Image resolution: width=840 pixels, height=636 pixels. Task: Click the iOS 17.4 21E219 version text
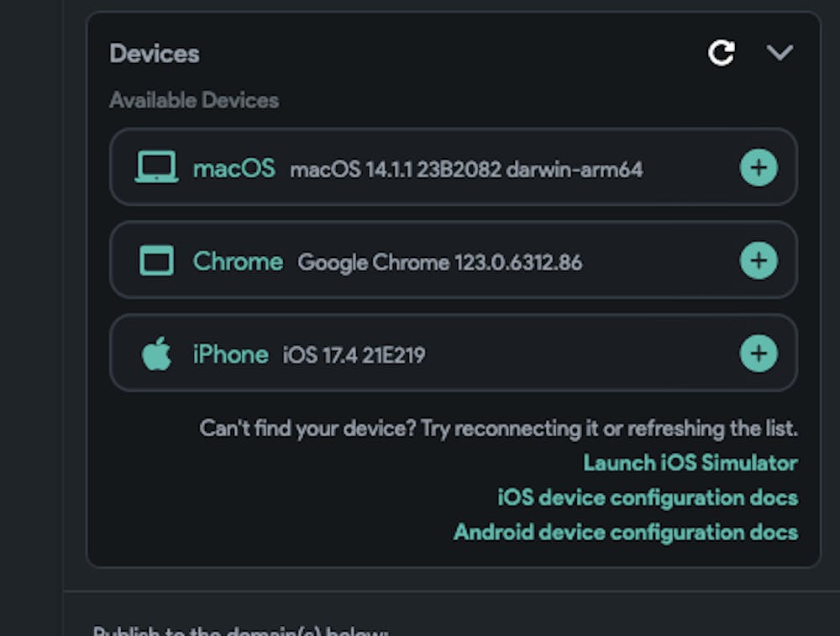coord(354,355)
